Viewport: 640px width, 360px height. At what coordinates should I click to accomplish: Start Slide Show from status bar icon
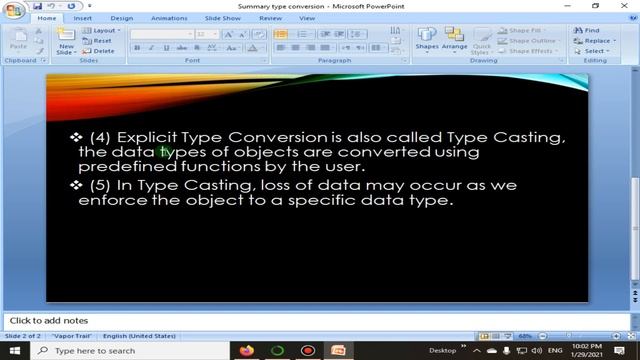(507, 336)
